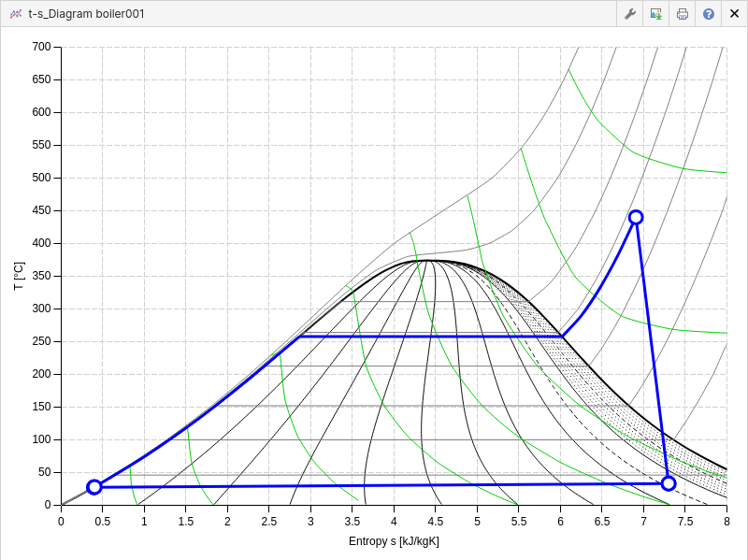Click the 4.5 tick on the entropy axis
This screenshot has width=748, height=560.
[436, 520]
